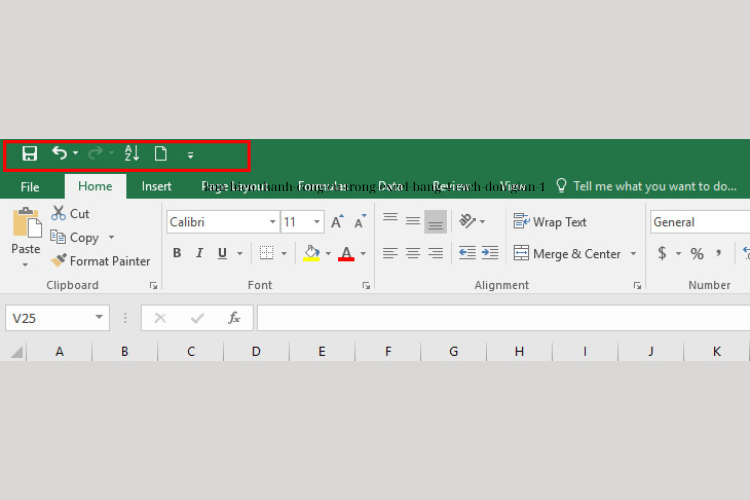Click the Borders icon
Viewport: 750px width, 500px height.
click(x=266, y=253)
